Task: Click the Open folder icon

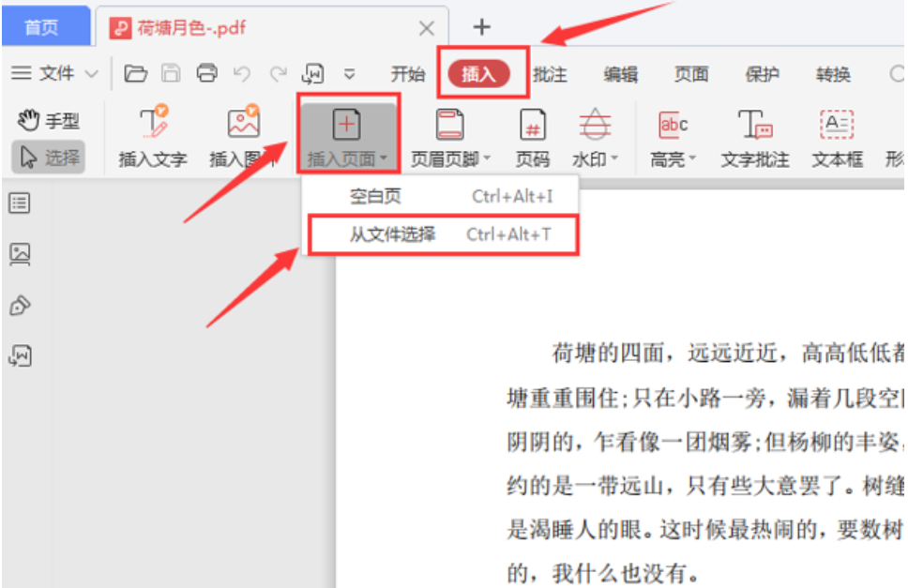Action: 136,73
